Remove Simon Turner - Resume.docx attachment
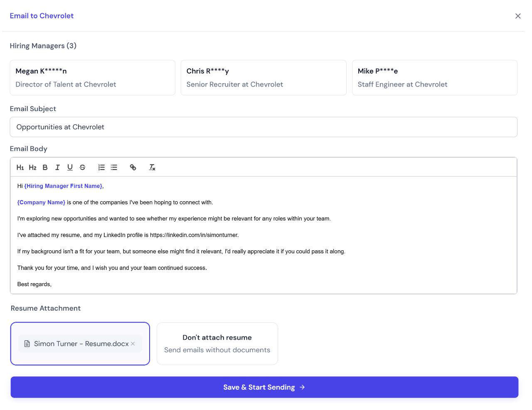Image resolution: width=532 pixels, height=410 pixels. 133,344
